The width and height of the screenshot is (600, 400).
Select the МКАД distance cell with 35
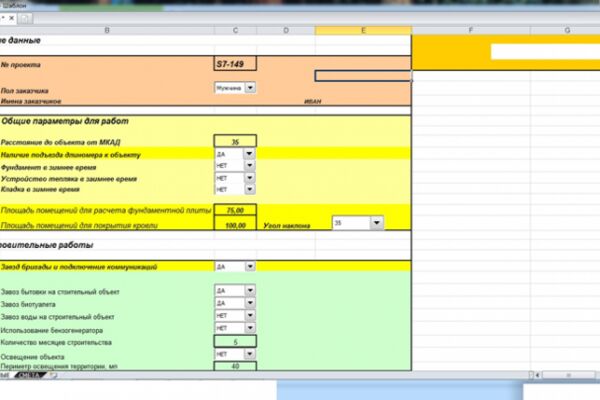click(235, 142)
